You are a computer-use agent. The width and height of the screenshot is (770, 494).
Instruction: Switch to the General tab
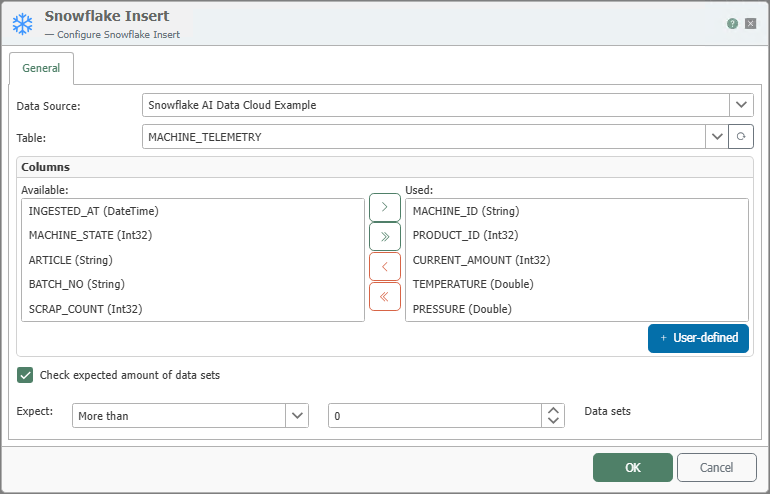tap(41, 68)
